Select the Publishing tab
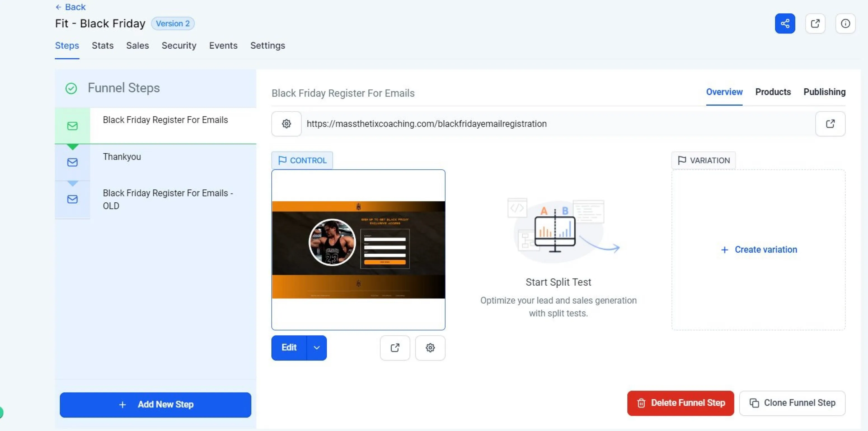Viewport: 868px width, 431px height. point(825,92)
